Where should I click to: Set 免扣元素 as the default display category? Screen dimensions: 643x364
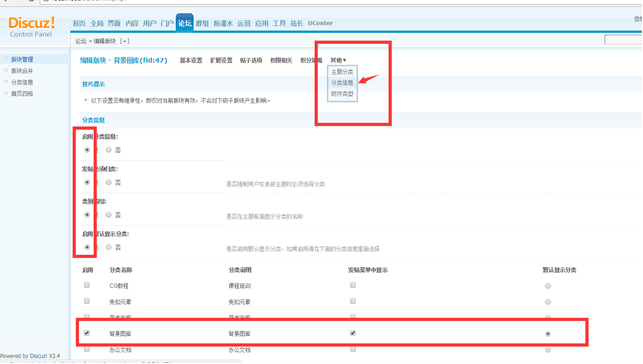click(548, 302)
